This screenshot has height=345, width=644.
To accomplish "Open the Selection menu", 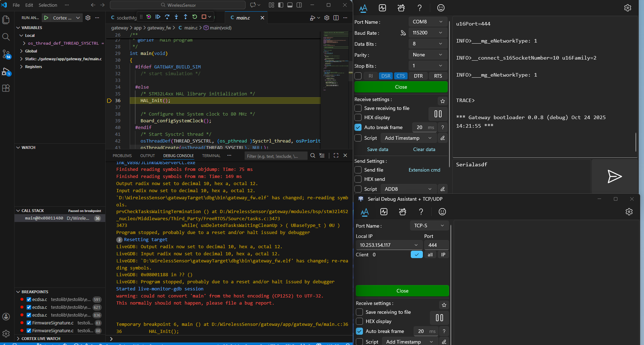I will (x=48, y=5).
